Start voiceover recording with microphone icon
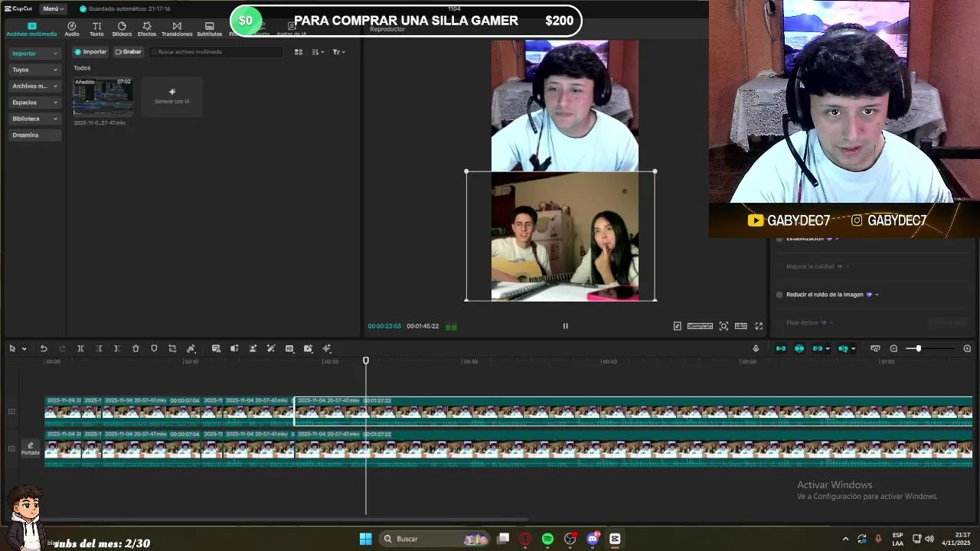 [x=756, y=349]
